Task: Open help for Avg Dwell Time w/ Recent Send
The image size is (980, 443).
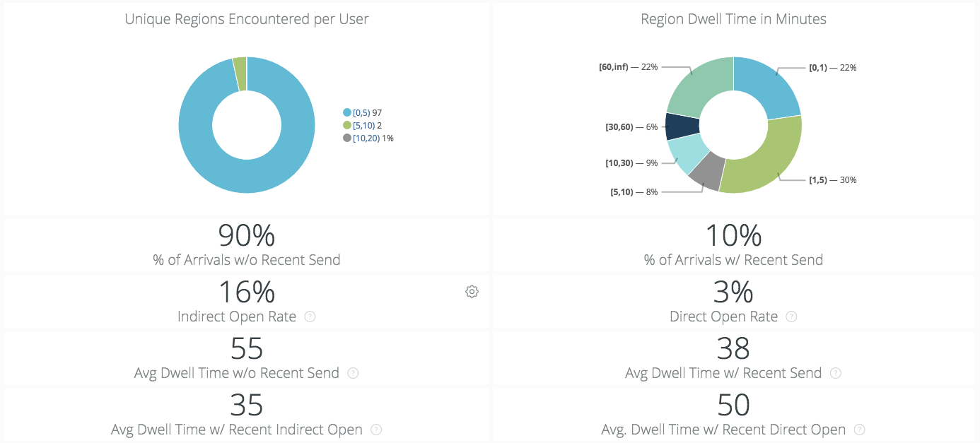Action: (x=836, y=373)
